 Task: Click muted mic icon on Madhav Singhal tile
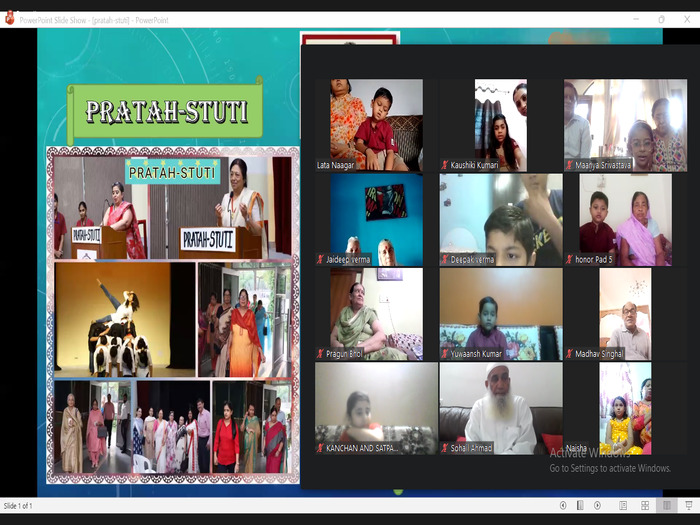[x=569, y=354]
